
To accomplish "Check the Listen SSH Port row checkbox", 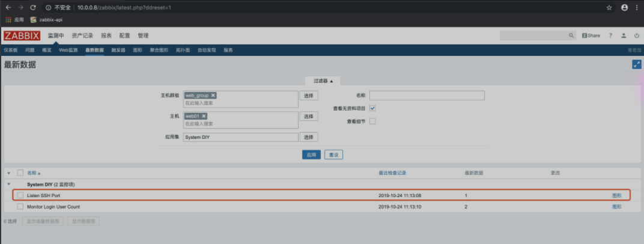I will pyautogui.click(x=20, y=195).
